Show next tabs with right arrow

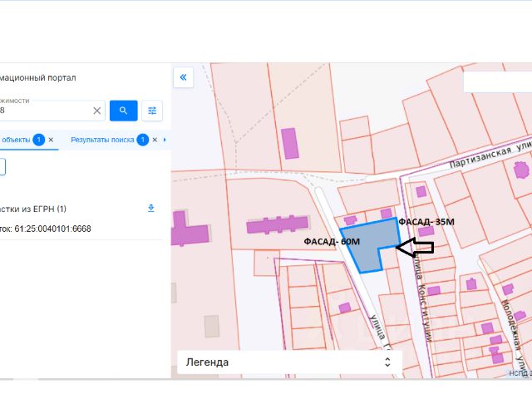[x=165, y=140]
